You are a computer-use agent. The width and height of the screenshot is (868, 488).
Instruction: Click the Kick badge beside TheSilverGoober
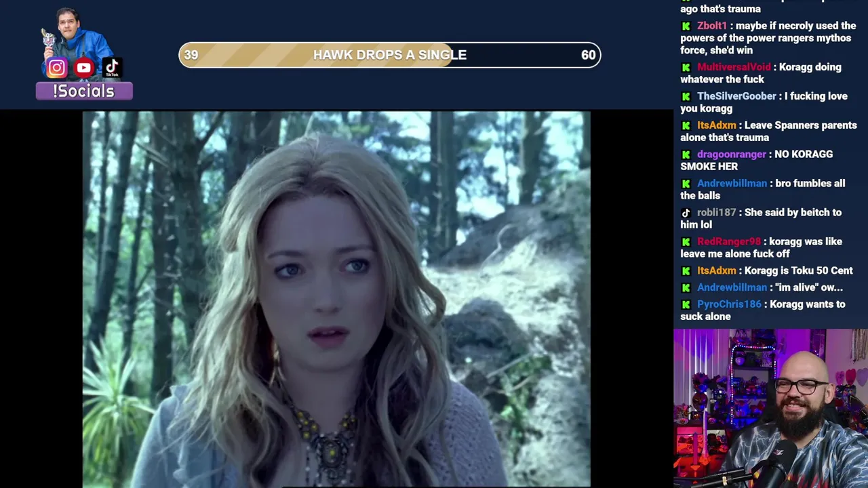pos(686,97)
